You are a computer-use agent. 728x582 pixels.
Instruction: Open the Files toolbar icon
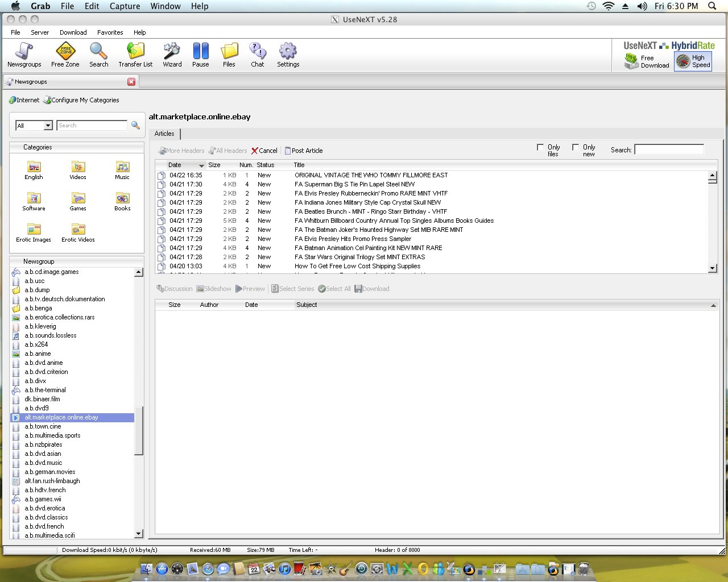229,51
